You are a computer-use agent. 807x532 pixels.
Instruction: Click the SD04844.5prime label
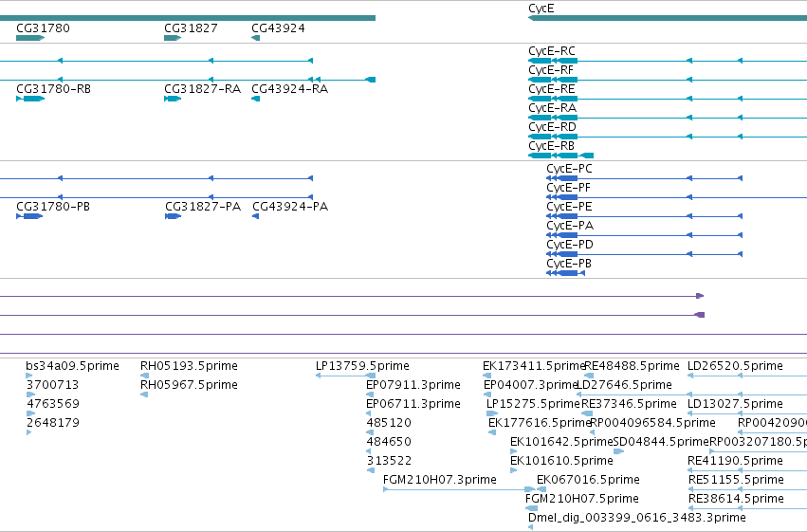click(661, 442)
